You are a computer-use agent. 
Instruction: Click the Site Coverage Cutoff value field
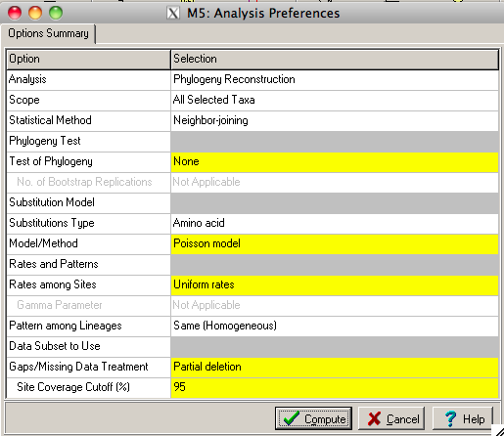[x=335, y=388]
